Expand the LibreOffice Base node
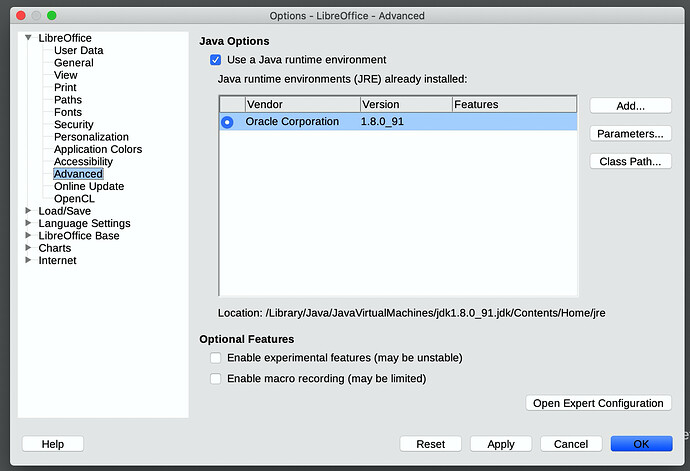Viewport: 690px width, 471px height. [x=28, y=235]
